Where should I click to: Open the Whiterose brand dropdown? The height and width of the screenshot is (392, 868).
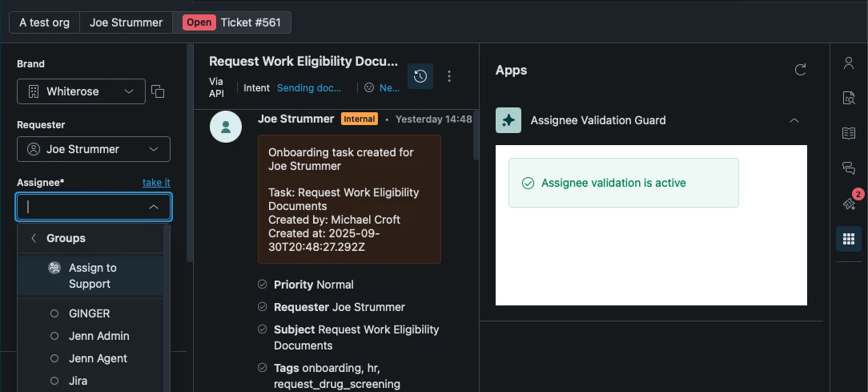[x=82, y=91]
